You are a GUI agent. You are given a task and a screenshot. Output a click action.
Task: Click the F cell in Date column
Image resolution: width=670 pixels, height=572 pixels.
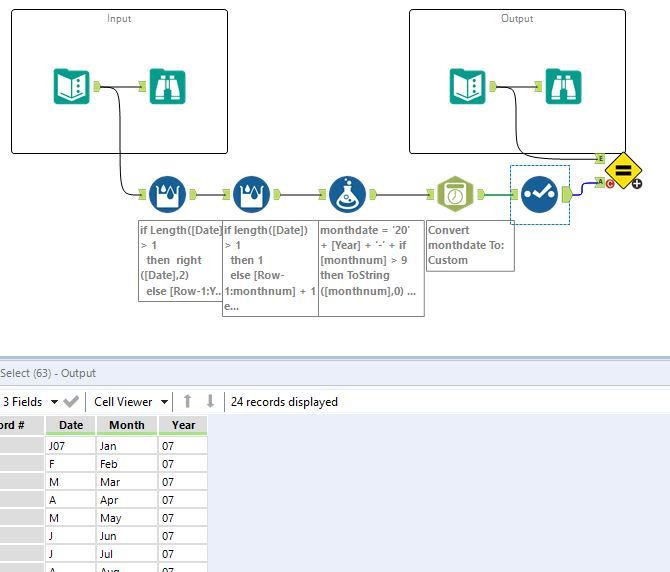tap(71, 464)
